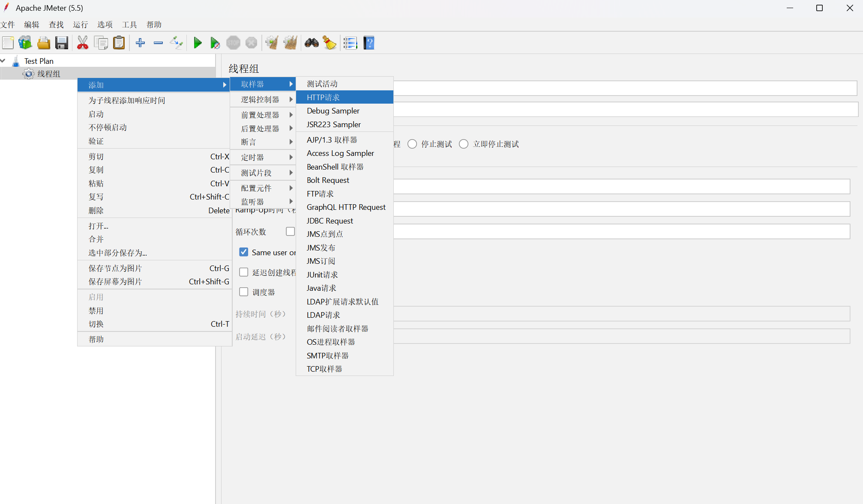Choose HTTP请求 from the sampler menu
Viewport: 863px width, 504px height.
tap(323, 97)
